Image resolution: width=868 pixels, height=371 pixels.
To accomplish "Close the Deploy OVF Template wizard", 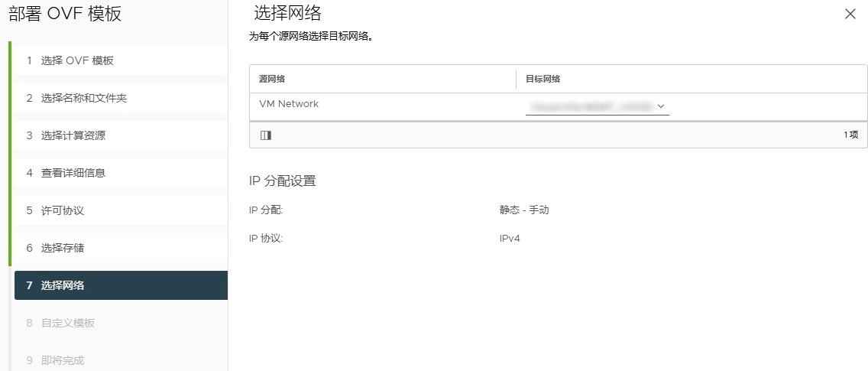I will click(x=850, y=14).
